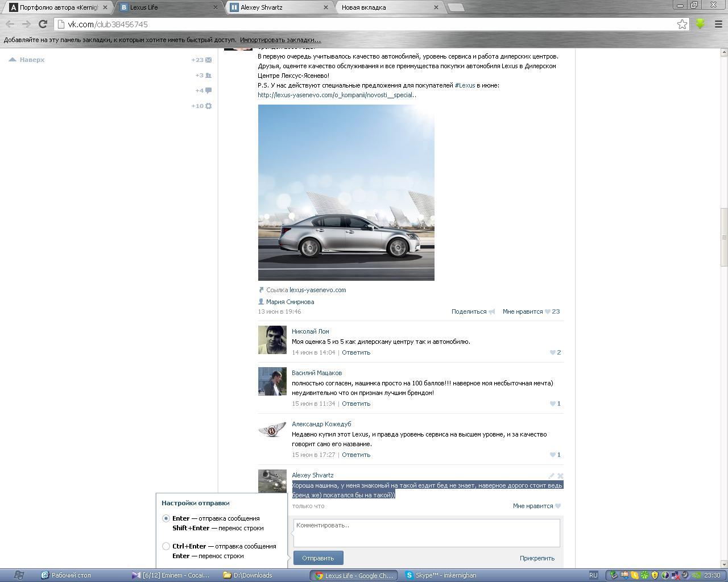Open Александр Кожедуб's profile name
The height and width of the screenshot is (582, 728).
pos(321,424)
